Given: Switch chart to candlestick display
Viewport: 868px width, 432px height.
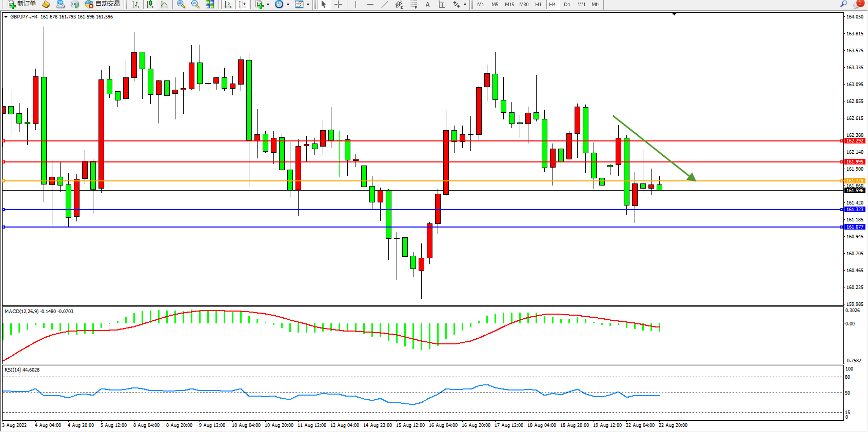Looking at the screenshot, I should (150, 4).
